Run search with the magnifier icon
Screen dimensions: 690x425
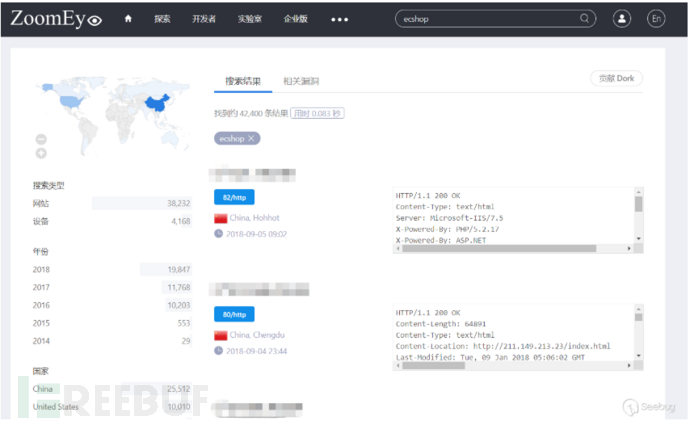[x=584, y=18]
